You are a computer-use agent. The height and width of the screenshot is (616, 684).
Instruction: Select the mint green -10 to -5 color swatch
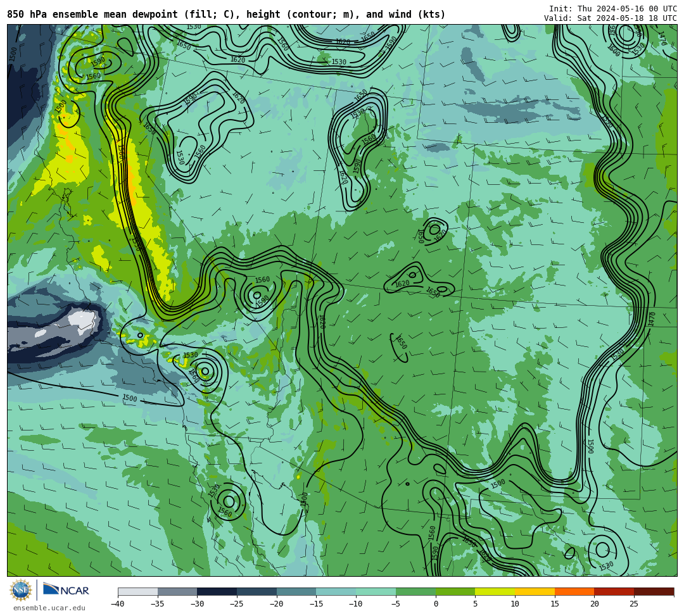click(x=376, y=591)
